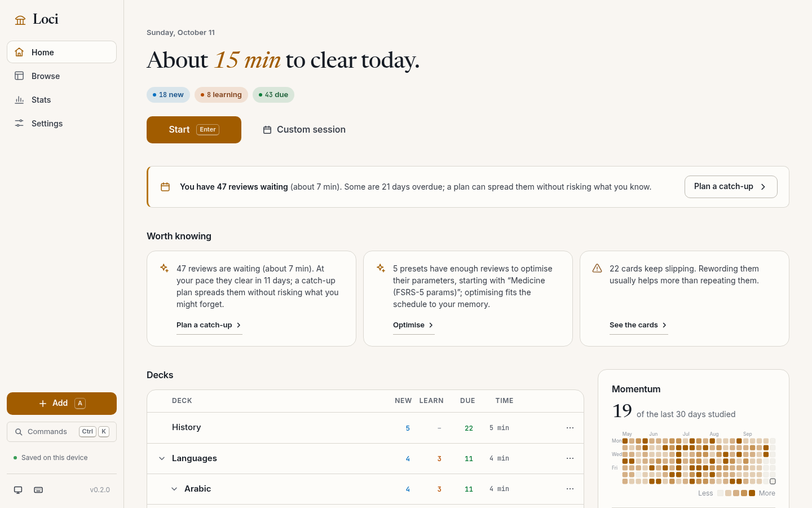This screenshot has height=508, width=812.
Task: Click the TIME column header
Action: point(504,401)
